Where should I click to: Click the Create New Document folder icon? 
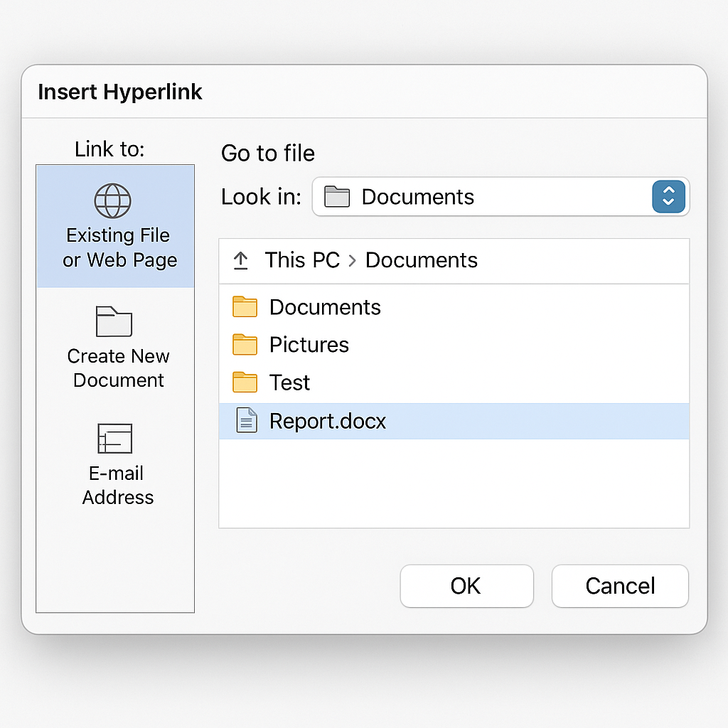click(x=114, y=321)
